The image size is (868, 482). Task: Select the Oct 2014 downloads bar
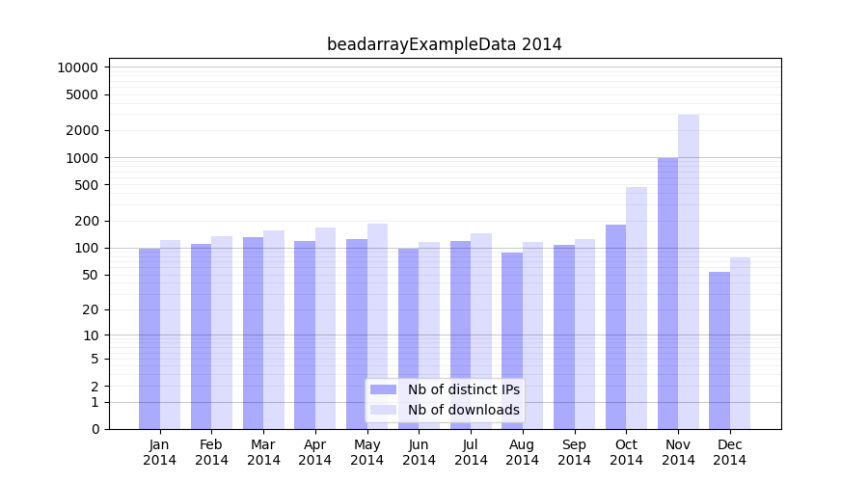click(x=637, y=308)
